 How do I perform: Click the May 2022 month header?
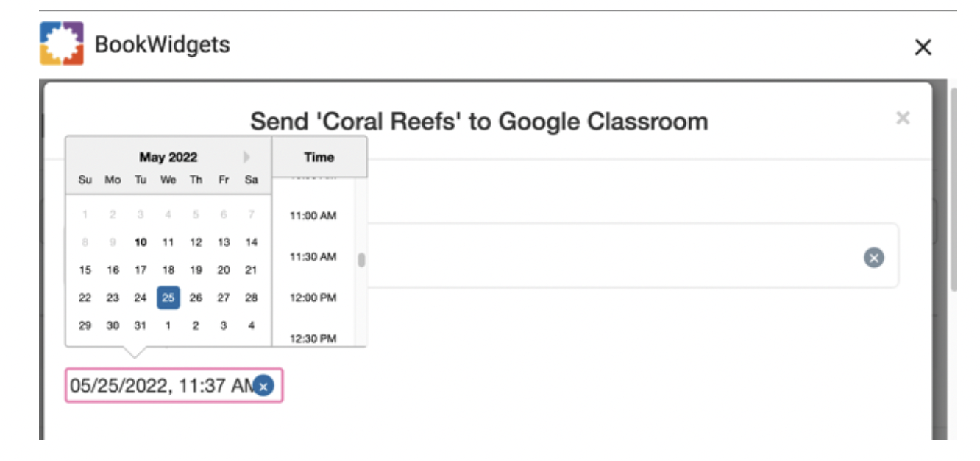pos(168,157)
